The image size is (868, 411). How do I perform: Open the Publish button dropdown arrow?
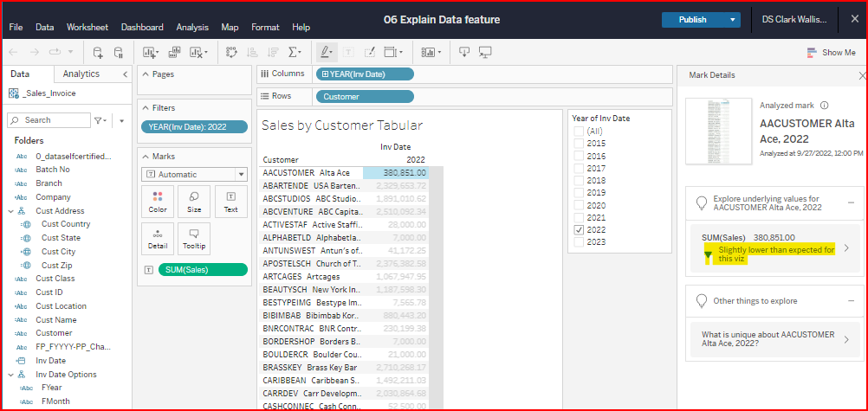[734, 20]
